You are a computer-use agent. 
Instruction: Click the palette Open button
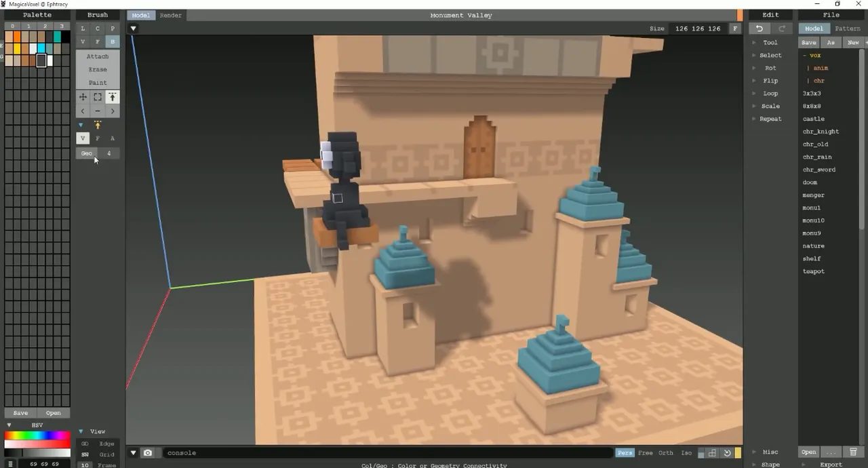pos(54,413)
